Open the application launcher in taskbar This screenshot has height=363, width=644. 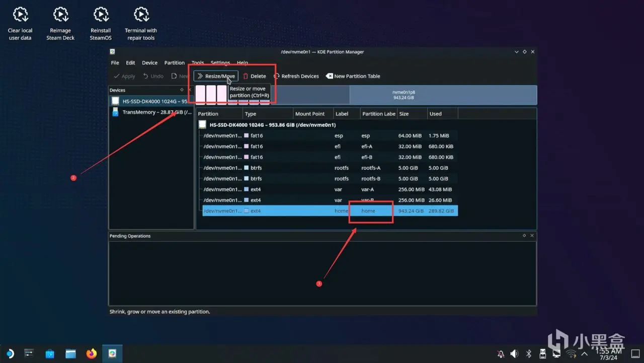click(x=9, y=353)
